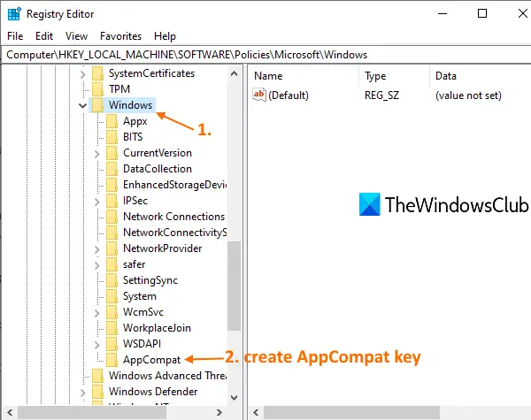This screenshot has width=531, height=420.
Task: Click the CurrentVersion folder icon
Action: pyautogui.click(x=112, y=153)
